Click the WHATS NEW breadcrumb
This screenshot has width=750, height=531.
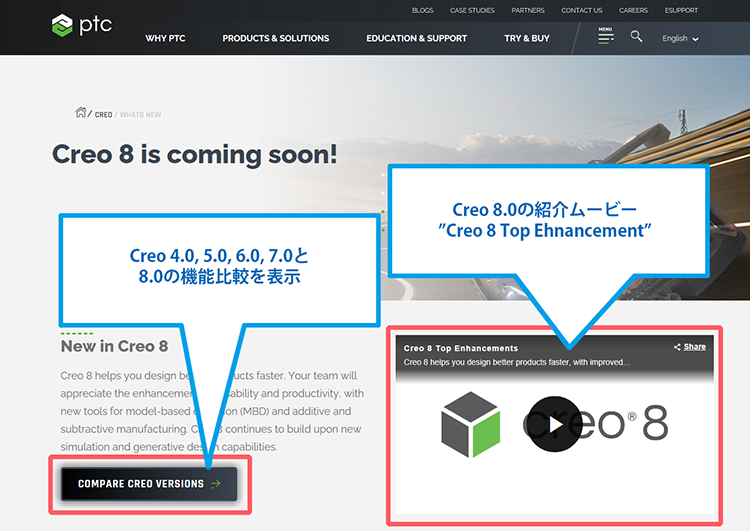point(140,115)
